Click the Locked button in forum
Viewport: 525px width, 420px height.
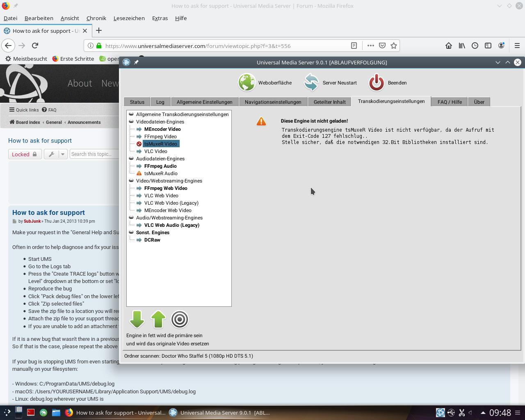pos(25,154)
